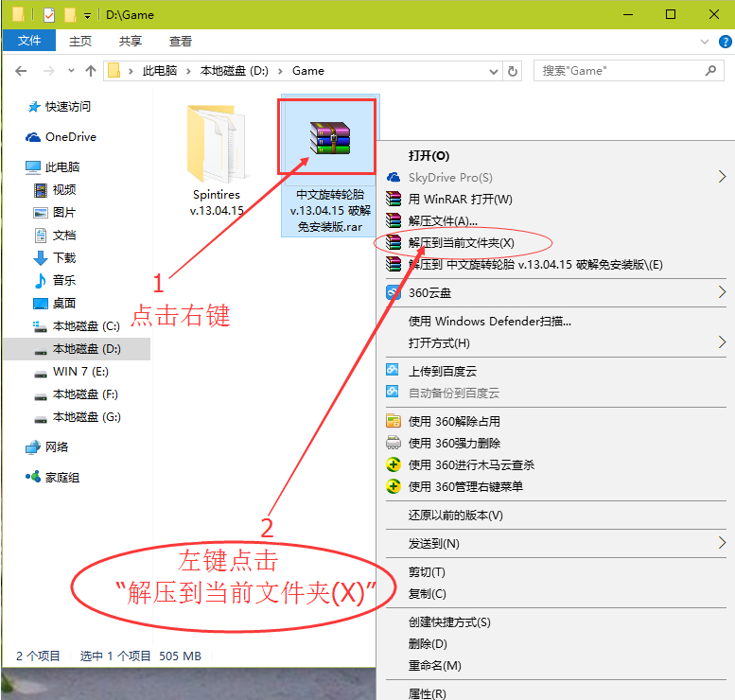Choose 解压到当前文件夹(X)

[x=556, y=243]
